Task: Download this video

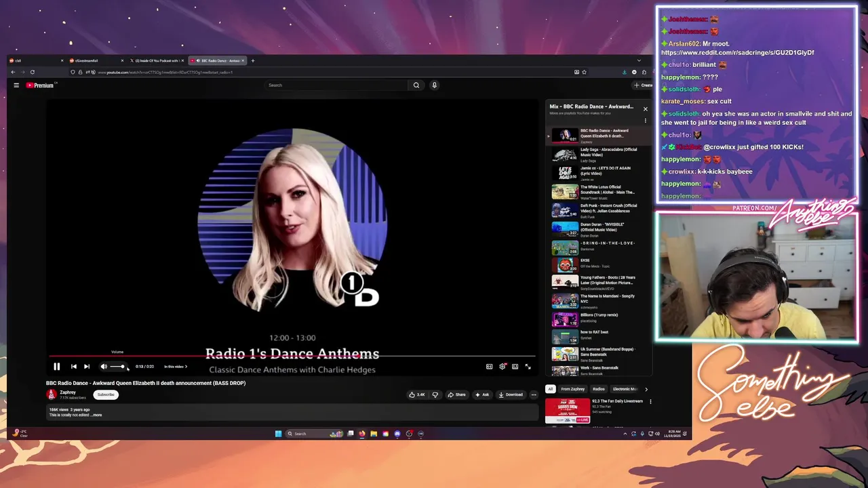Action: click(511, 394)
